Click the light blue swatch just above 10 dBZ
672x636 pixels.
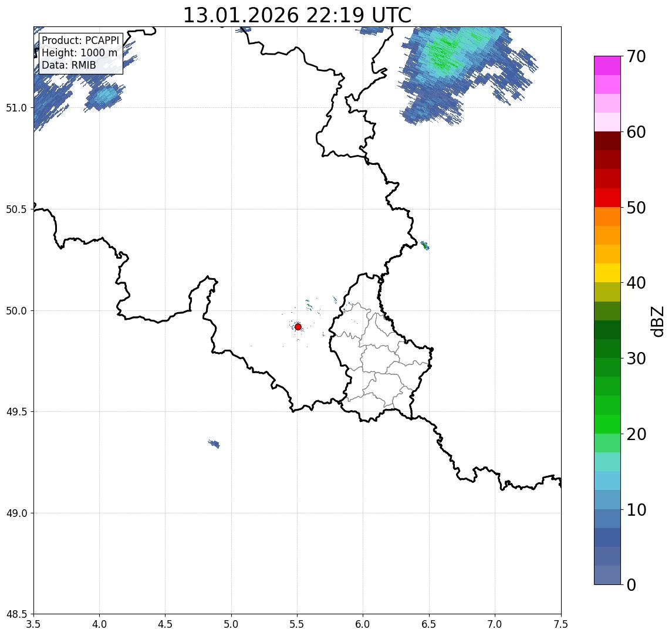tap(607, 500)
